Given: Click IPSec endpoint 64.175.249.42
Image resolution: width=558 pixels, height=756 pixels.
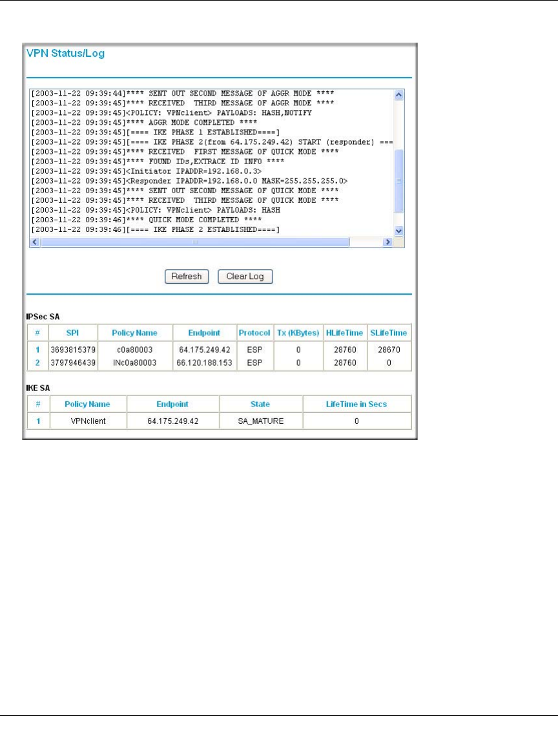Looking at the screenshot, I should point(204,350).
